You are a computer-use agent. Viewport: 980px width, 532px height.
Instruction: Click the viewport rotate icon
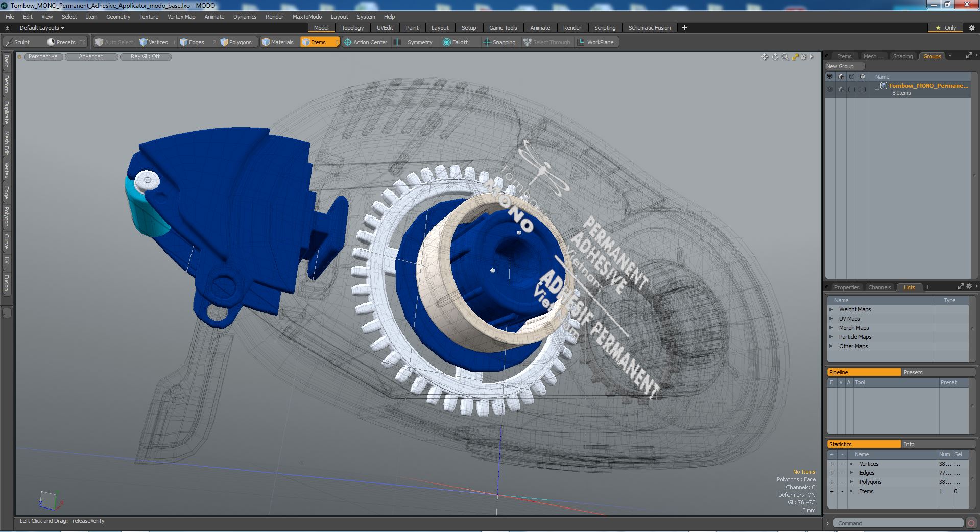click(x=775, y=57)
